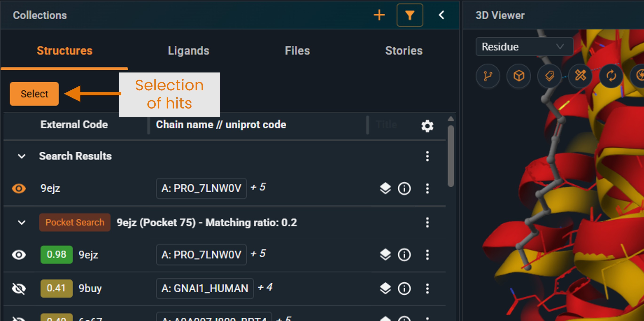Open the labels/tag tool in the 3D Viewer
Screen dimensions: 644x321
(549, 76)
